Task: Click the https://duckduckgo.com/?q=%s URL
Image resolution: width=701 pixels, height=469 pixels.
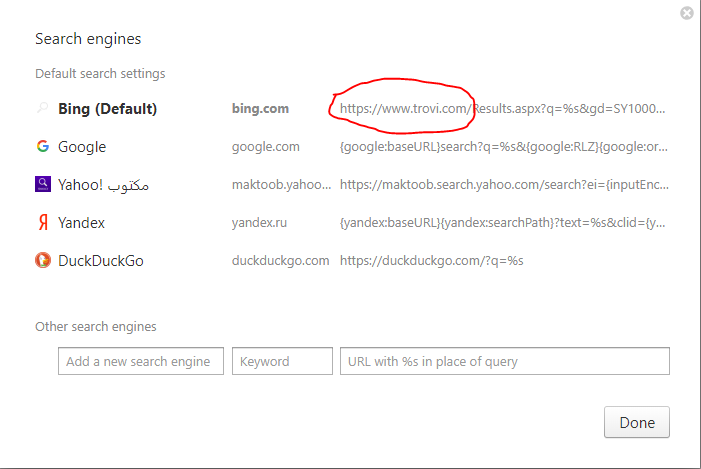Action: click(431, 261)
